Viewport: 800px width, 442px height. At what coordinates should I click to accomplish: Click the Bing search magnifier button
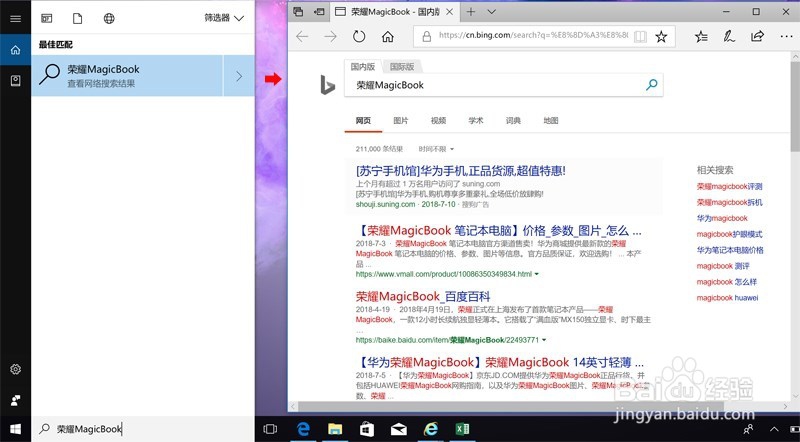click(652, 85)
